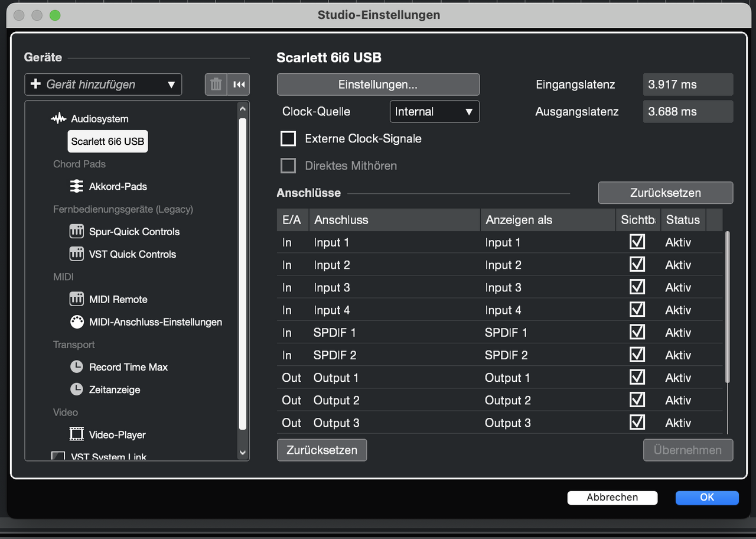Open the Gerät hinzufügen dropdown
This screenshot has width=756, height=539.
point(103,85)
